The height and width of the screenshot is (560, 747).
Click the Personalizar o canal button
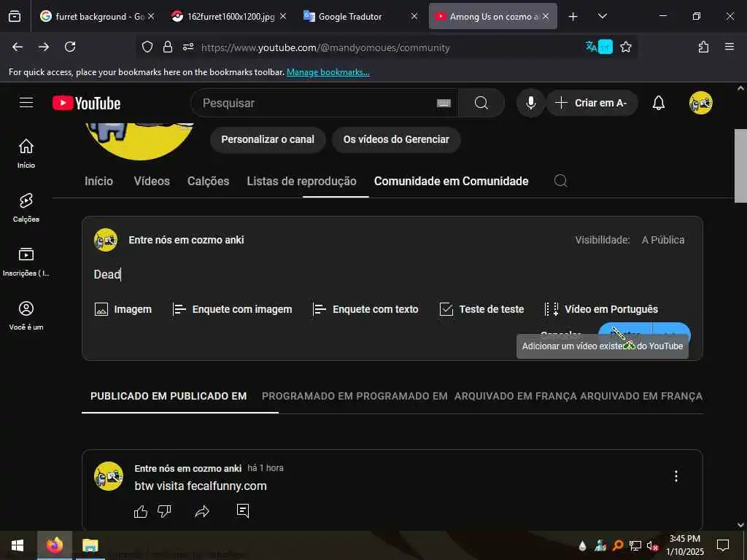pyautogui.click(x=268, y=139)
